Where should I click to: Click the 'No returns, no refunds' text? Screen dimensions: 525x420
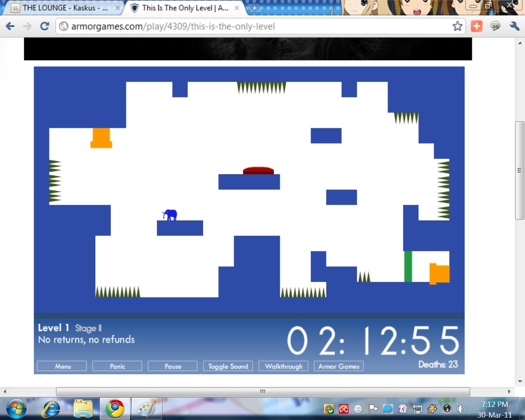point(86,340)
